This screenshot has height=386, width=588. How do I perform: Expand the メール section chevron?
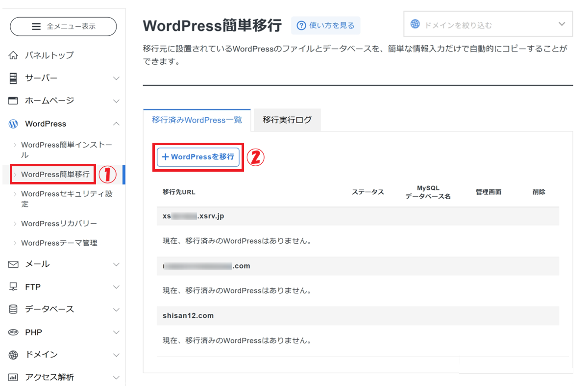pyautogui.click(x=116, y=264)
